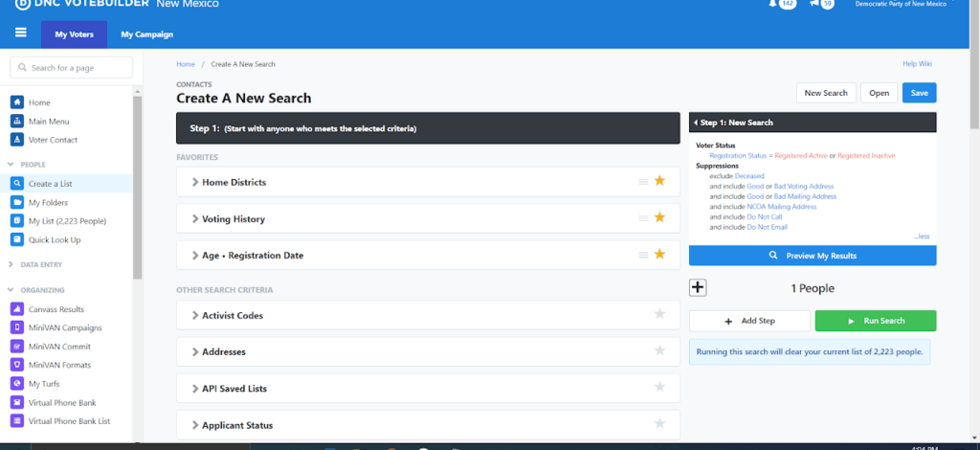
Task: Favorite the Activist Codes star
Action: (x=659, y=314)
